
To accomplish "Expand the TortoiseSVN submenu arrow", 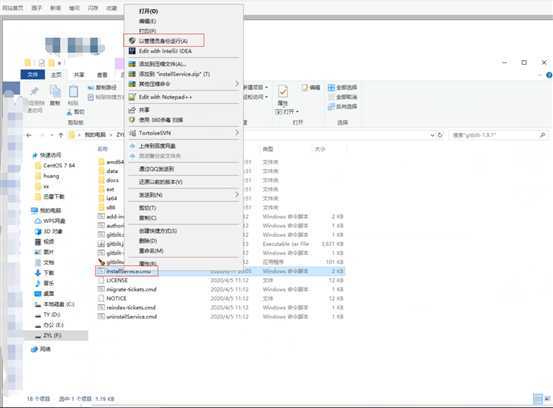I will click(236, 133).
